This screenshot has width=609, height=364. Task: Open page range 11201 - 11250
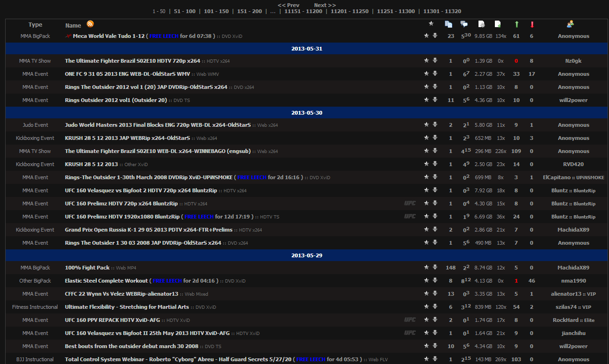pyautogui.click(x=349, y=11)
